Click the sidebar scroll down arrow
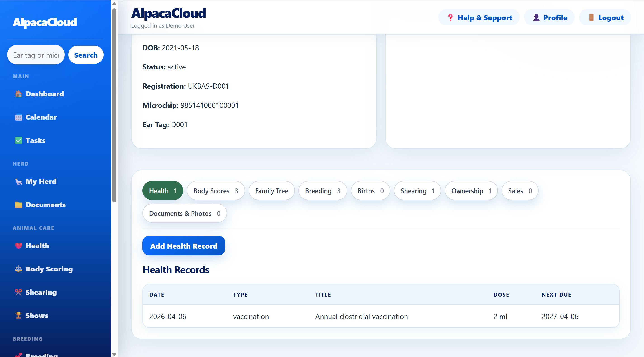The width and height of the screenshot is (644, 357). (114, 354)
